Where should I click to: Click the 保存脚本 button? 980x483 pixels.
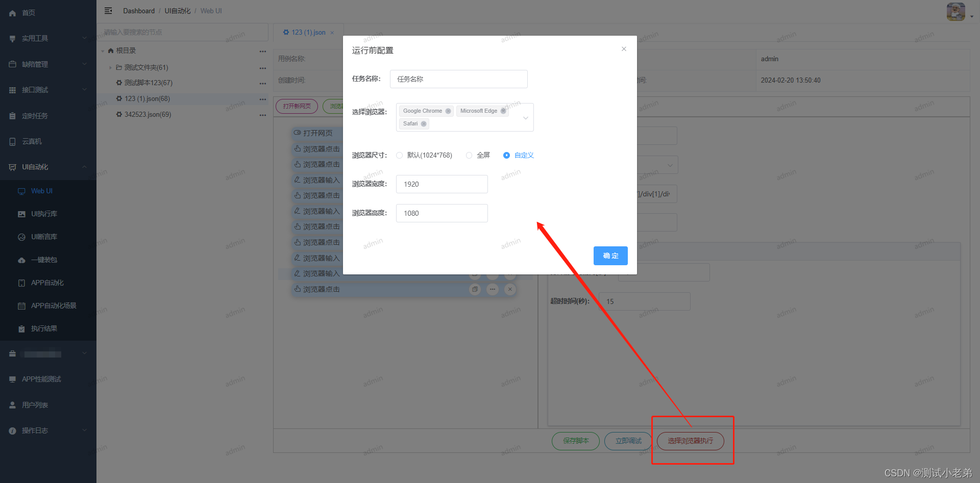576,441
